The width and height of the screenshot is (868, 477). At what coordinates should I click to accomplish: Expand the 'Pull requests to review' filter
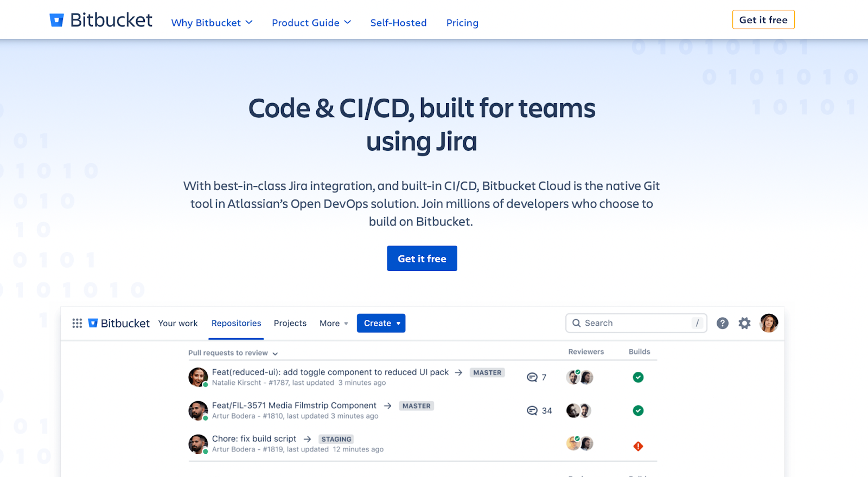pyautogui.click(x=233, y=353)
